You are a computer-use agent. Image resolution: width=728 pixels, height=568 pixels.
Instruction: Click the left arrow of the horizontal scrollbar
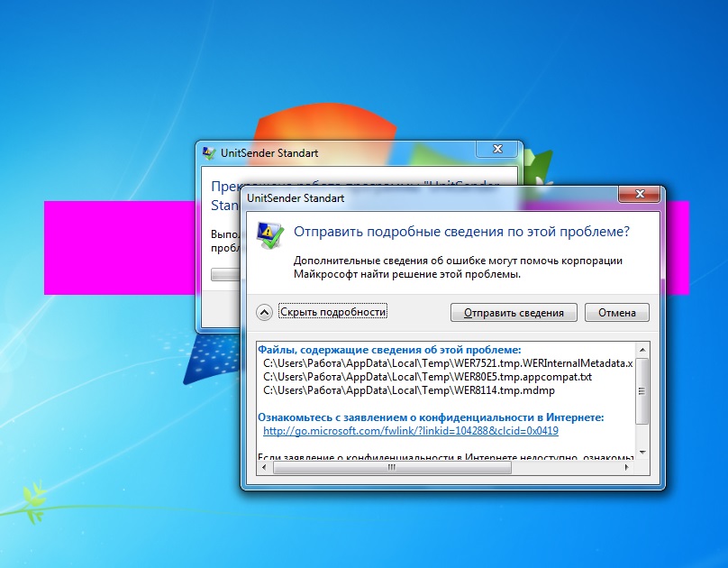coord(264,467)
